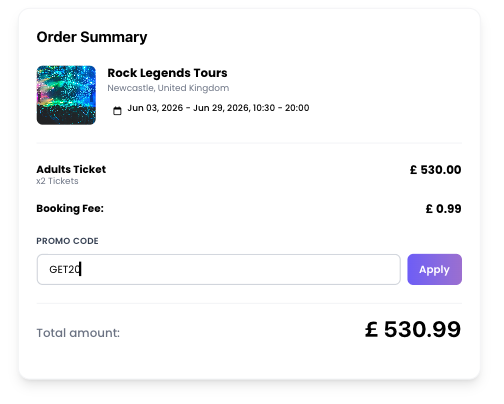Image resolution: width=504 pixels, height=404 pixels.
Task: Focus the promo code input field
Action: point(218,269)
